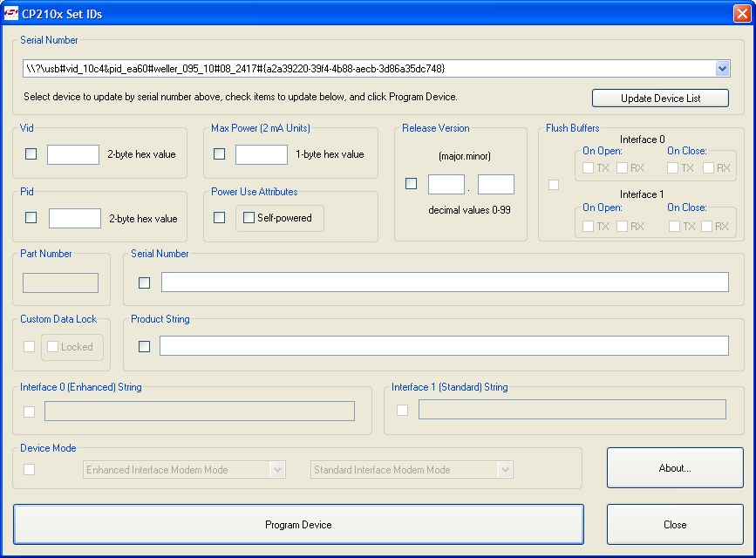Click the Vid hex value field

click(73, 155)
